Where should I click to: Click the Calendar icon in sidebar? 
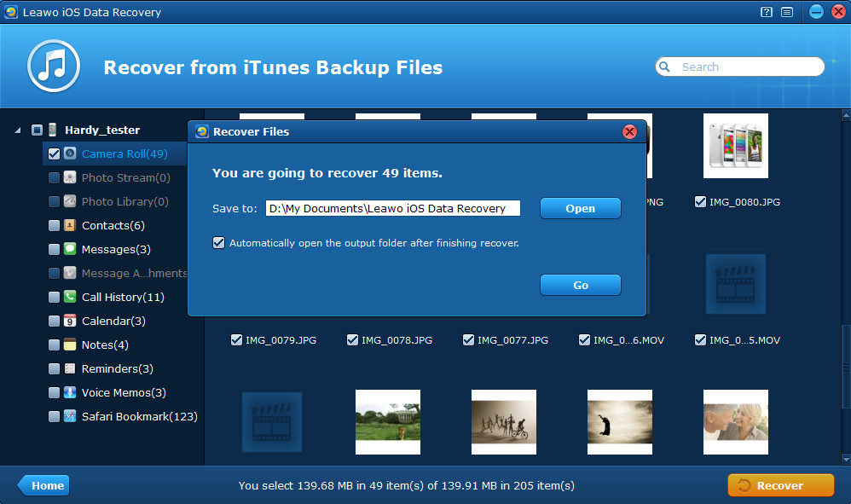70,321
